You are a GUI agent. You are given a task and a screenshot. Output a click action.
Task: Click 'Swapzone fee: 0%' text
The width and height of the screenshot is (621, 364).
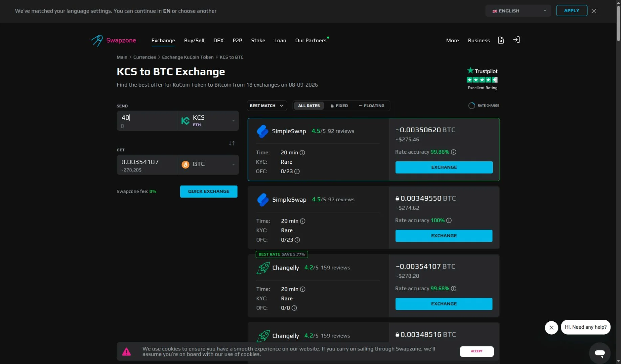click(x=136, y=191)
